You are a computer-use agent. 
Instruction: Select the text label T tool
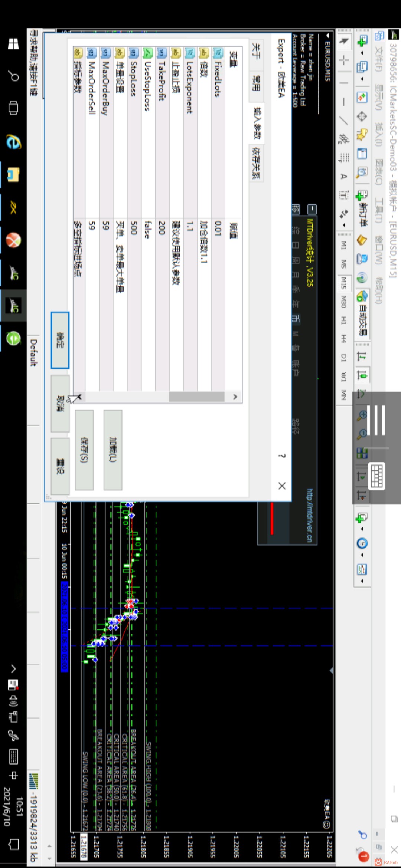click(x=344, y=195)
